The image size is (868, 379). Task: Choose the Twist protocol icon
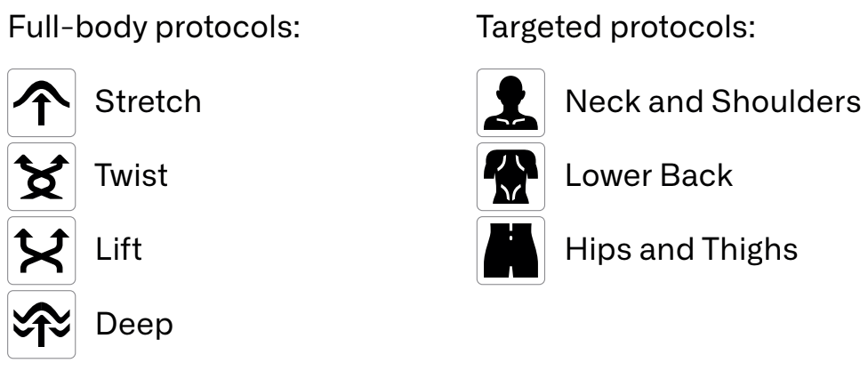coord(42,177)
